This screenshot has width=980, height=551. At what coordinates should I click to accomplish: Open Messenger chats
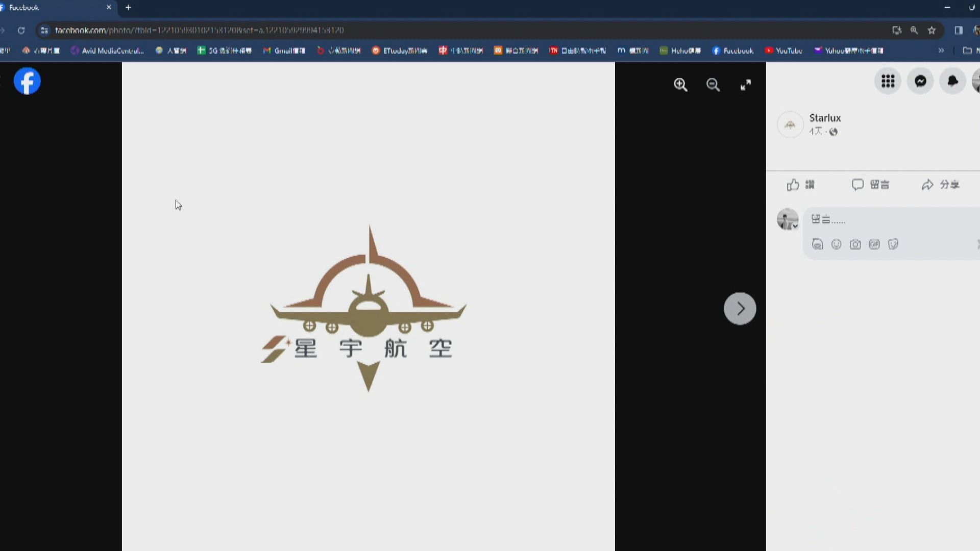pyautogui.click(x=920, y=81)
